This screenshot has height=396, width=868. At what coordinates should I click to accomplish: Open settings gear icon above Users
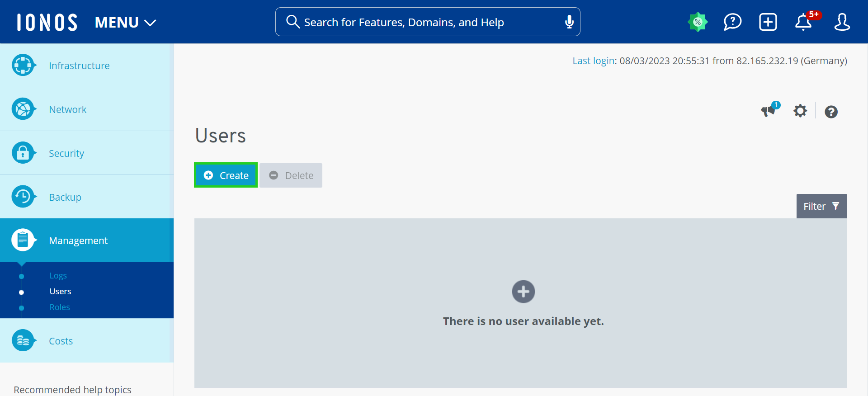(x=800, y=111)
